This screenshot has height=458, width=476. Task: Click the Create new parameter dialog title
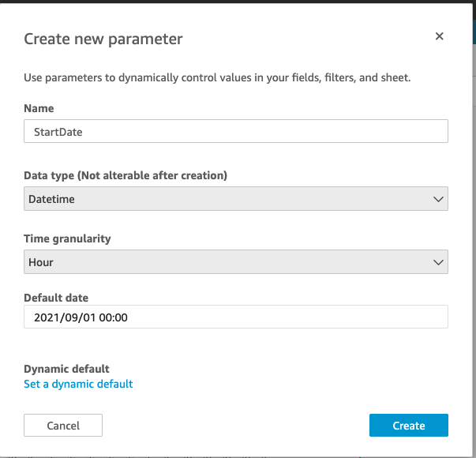coord(103,39)
